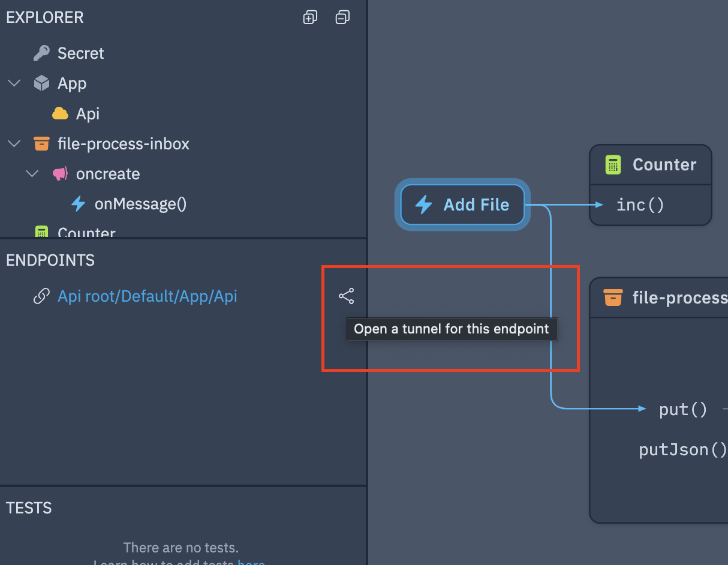Open a tunnel using the share icon
728x565 pixels.
[346, 296]
